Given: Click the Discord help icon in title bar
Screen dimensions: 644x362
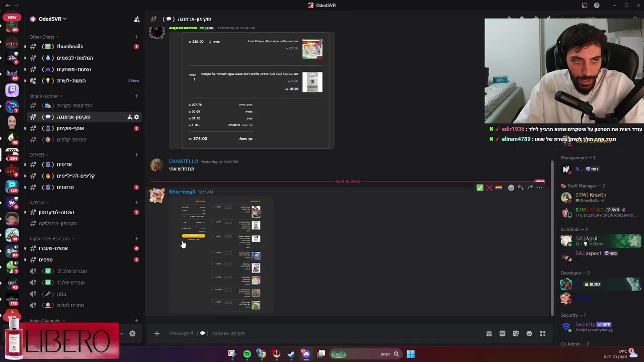Looking at the screenshot, I should 597,6.
